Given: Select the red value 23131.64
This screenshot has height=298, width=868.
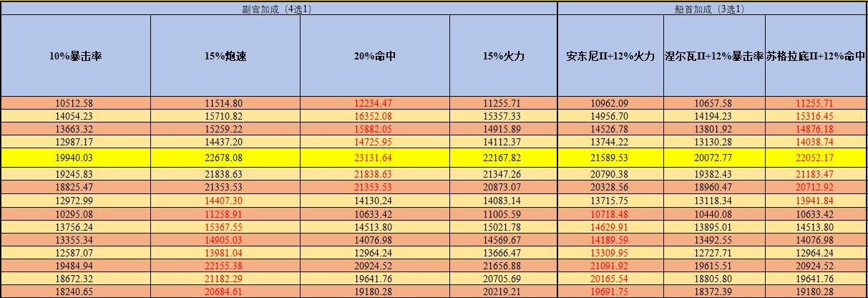Looking at the screenshot, I should pyautogui.click(x=375, y=158).
